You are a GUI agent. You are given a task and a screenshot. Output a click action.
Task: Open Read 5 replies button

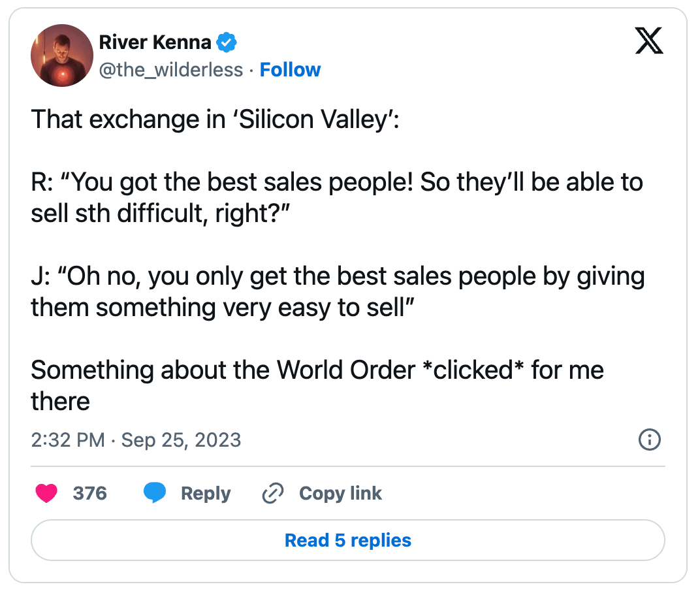point(347,540)
